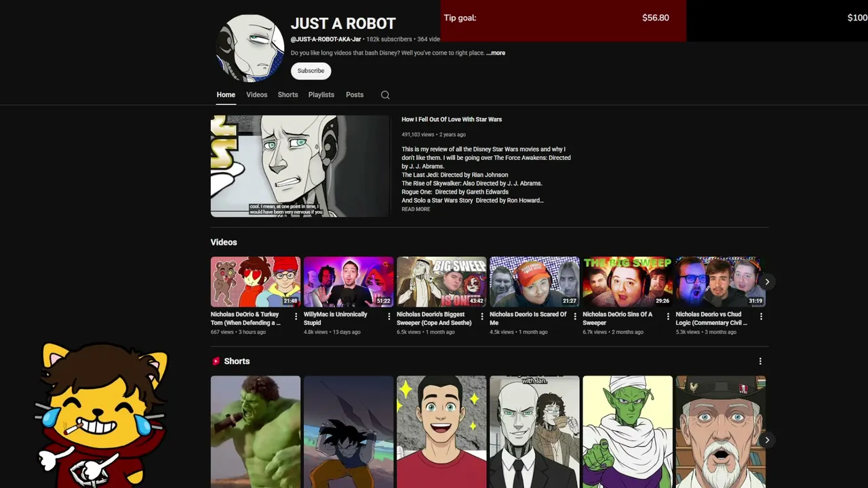Click the 667 views • 3 hours ago text

pyautogui.click(x=238, y=332)
